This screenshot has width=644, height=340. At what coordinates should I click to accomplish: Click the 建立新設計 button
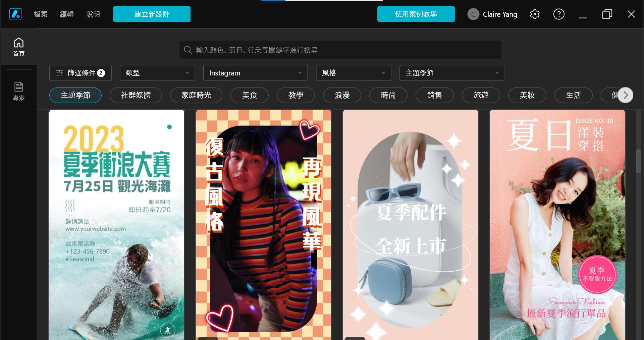(152, 14)
